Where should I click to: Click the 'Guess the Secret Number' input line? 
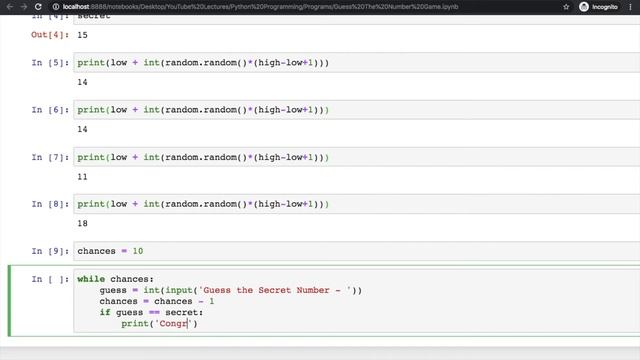[231, 290]
